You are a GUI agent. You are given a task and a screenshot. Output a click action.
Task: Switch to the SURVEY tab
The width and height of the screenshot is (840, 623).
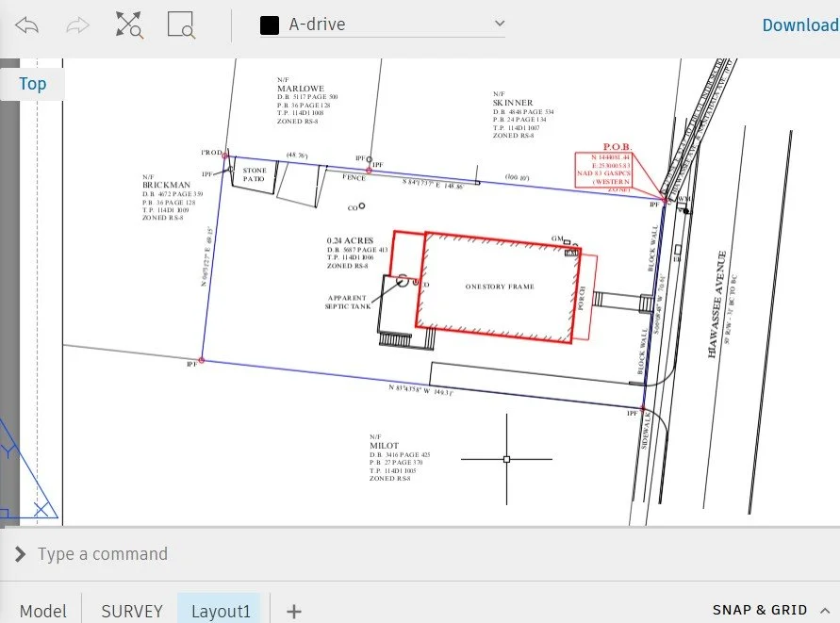pyautogui.click(x=131, y=611)
